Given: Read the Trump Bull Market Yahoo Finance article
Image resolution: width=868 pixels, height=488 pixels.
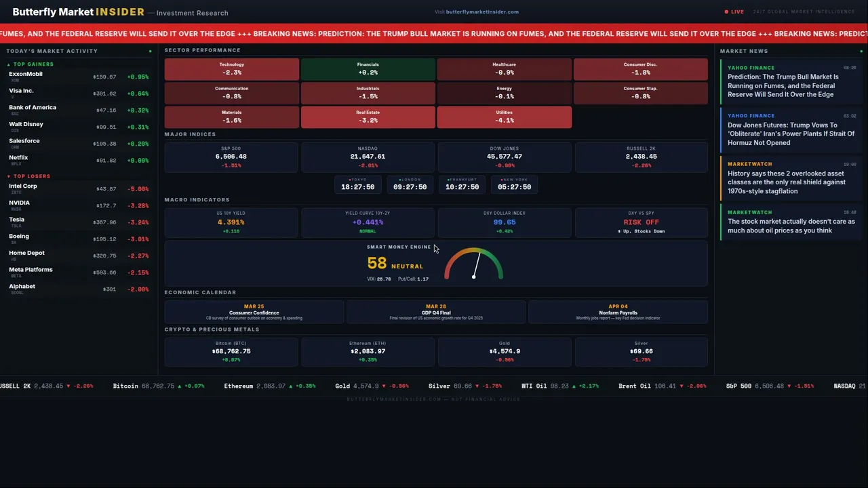Looking at the screenshot, I should (x=791, y=82).
